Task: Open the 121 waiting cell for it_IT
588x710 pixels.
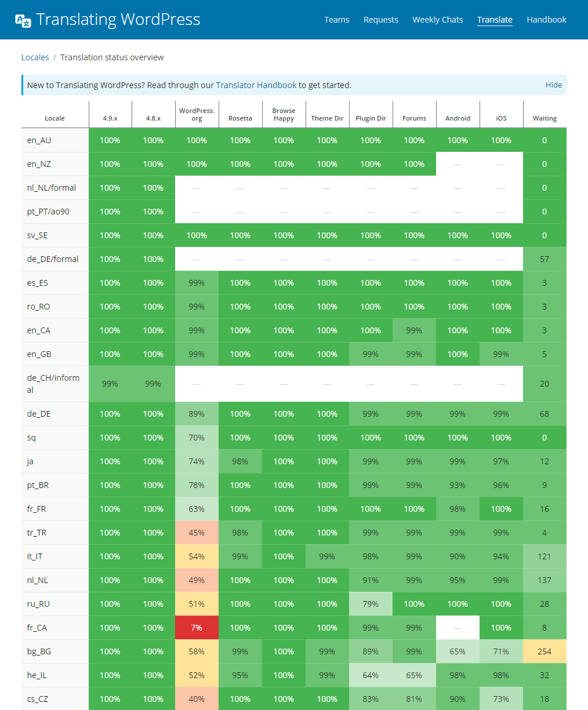Action: coord(545,556)
